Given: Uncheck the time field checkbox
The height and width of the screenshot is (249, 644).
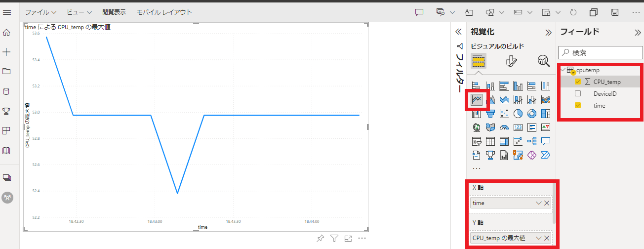Looking at the screenshot, I should click(578, 105).
